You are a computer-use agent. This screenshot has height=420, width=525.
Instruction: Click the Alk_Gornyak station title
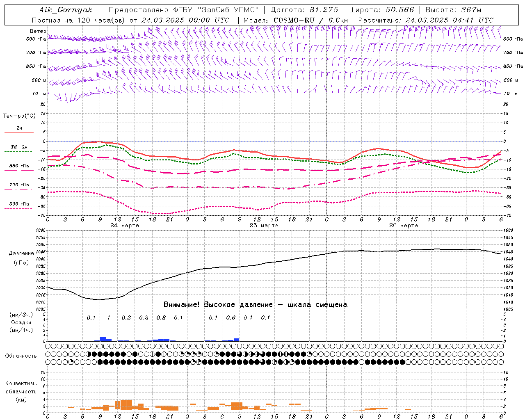coord(66,10)
